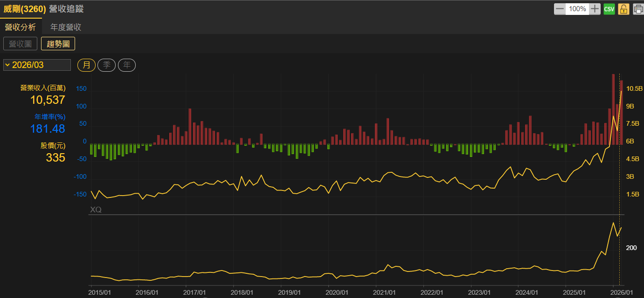644x298 pixels.
Task: Click the 營業收入(百萬) legend label
Action: tap(42, 88)
